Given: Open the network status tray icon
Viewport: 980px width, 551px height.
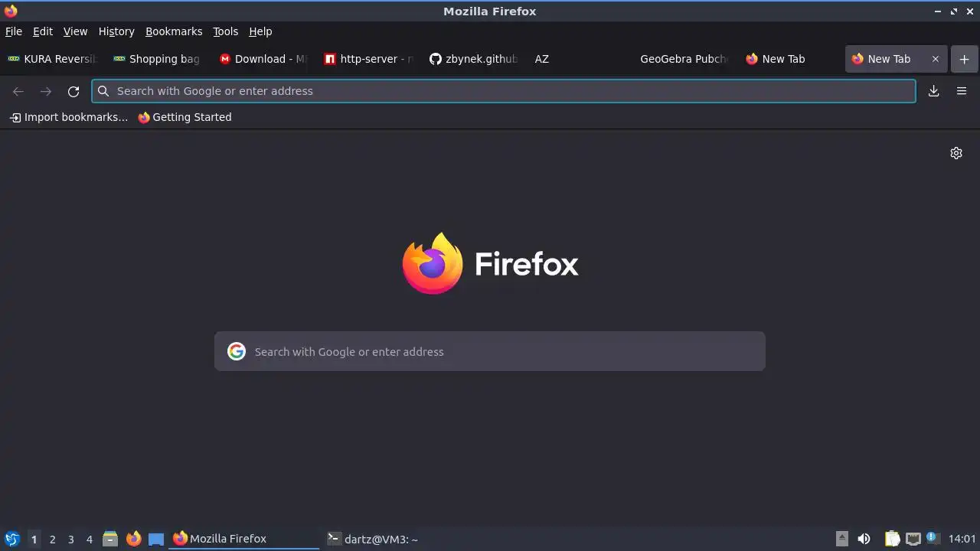Looking at the screenshot, I should point(913,539).
